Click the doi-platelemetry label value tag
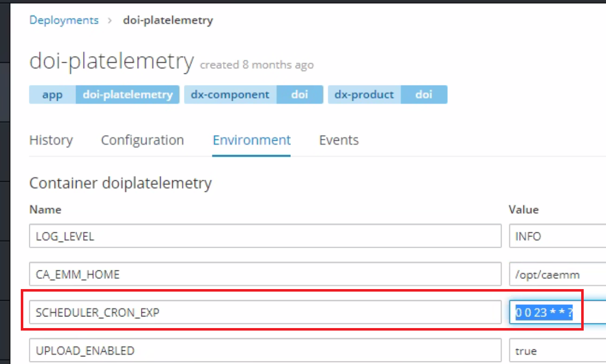This screenshot has width=606, height=364. (128, 95)
